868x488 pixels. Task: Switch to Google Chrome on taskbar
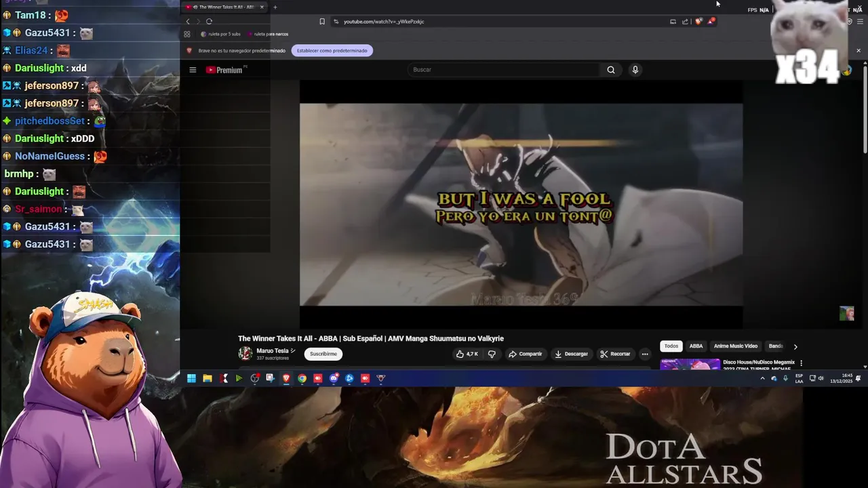302,378
